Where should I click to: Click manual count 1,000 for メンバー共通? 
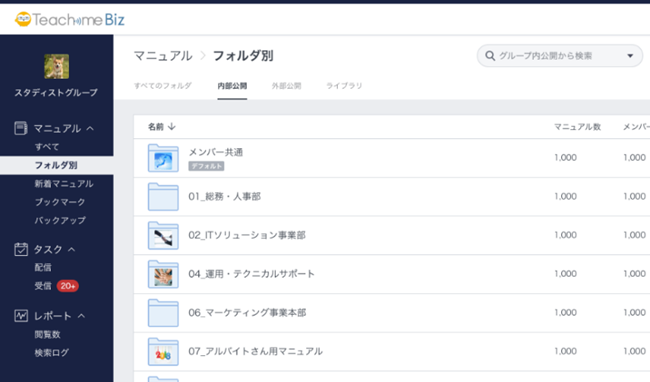tap(565, 157)
